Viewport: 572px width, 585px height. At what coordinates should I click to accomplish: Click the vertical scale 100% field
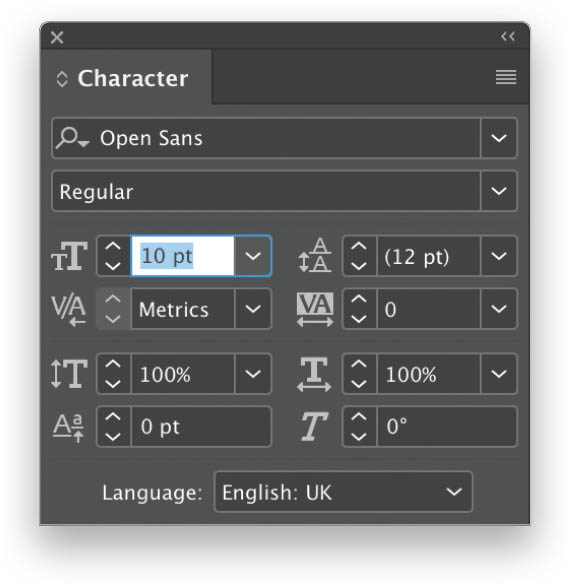pos(183,374)
